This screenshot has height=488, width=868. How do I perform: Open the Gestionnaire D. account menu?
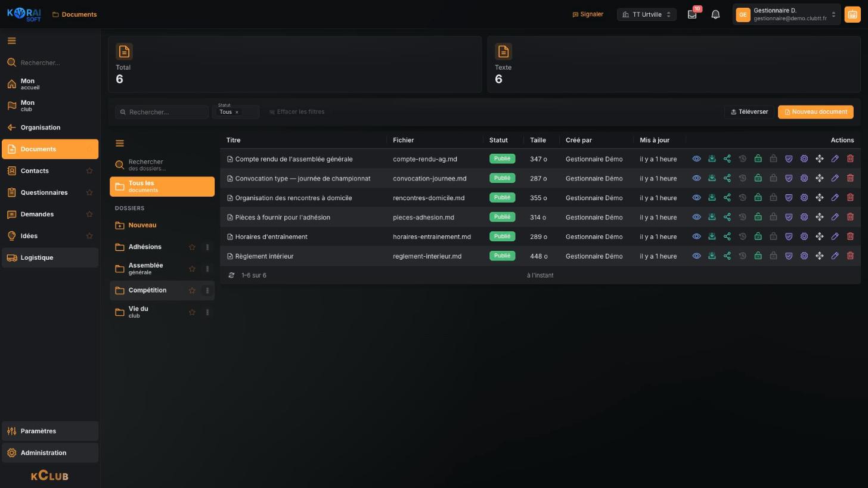[x=787, y=14]
